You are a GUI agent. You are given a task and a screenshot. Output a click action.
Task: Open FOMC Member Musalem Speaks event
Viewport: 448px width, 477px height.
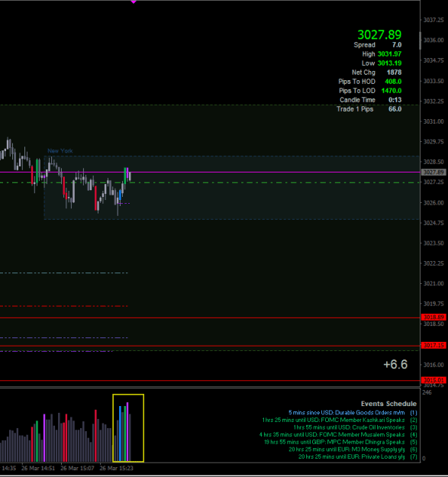(332, 435)
